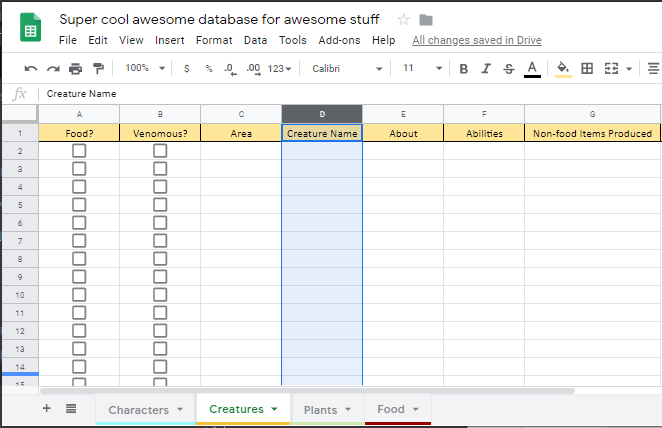Click the undo arrow icon
662x428 pixels.
coord(31,69)
